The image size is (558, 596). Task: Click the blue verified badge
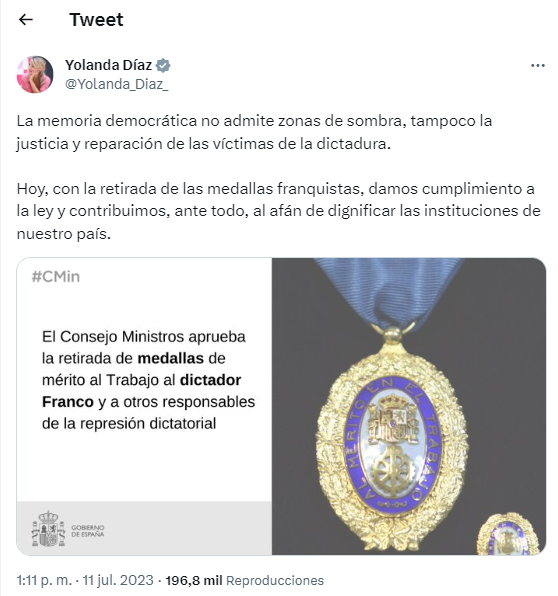(x=163, y=65)
